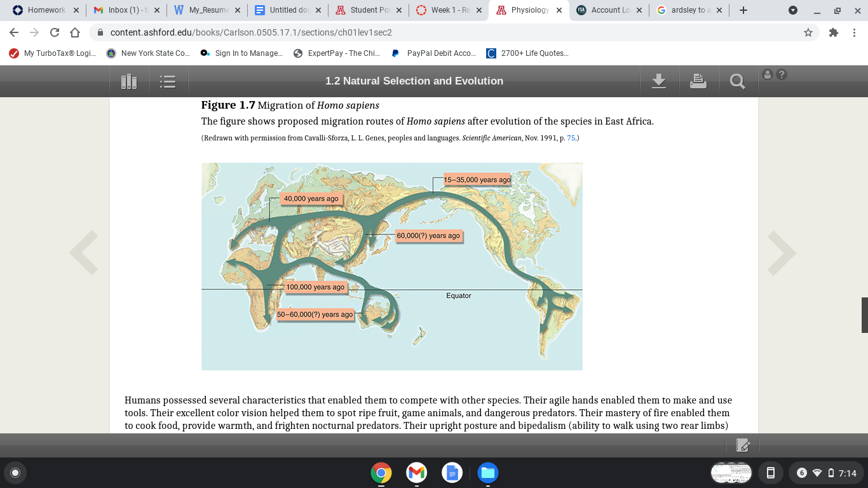Switch to the Untitled document tab
The width and height of the screenshot is (868, 488).
[x=288, y=10]
